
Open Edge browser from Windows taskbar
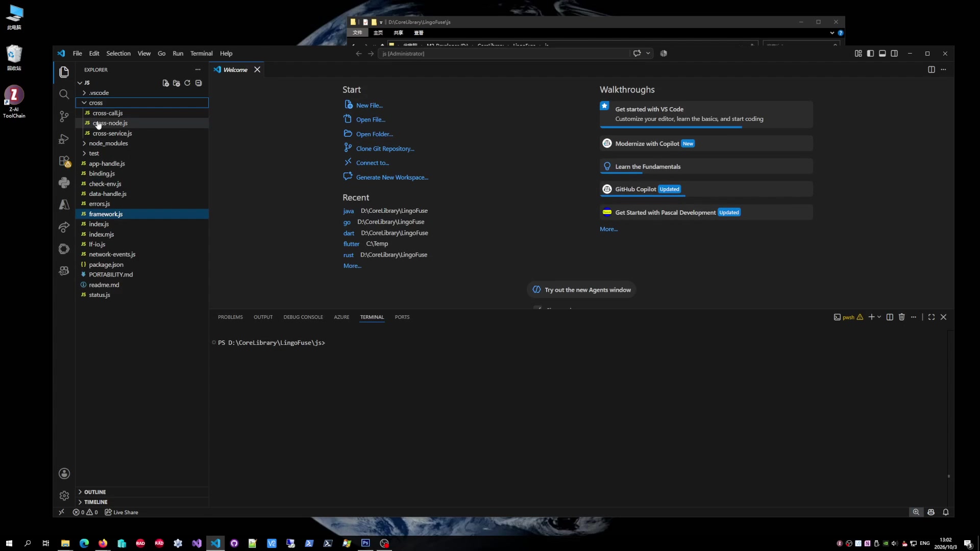84,543
